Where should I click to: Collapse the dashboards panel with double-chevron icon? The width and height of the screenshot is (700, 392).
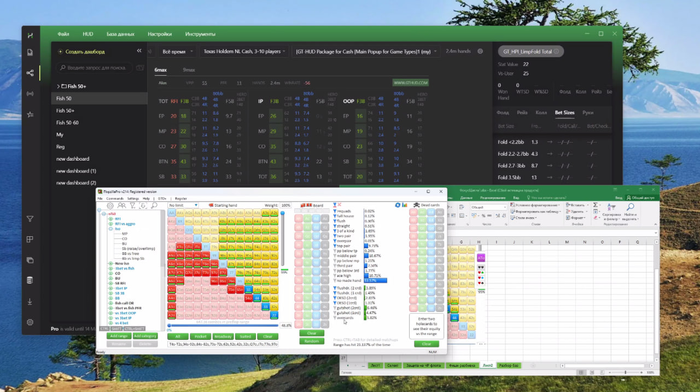(139, 51)
